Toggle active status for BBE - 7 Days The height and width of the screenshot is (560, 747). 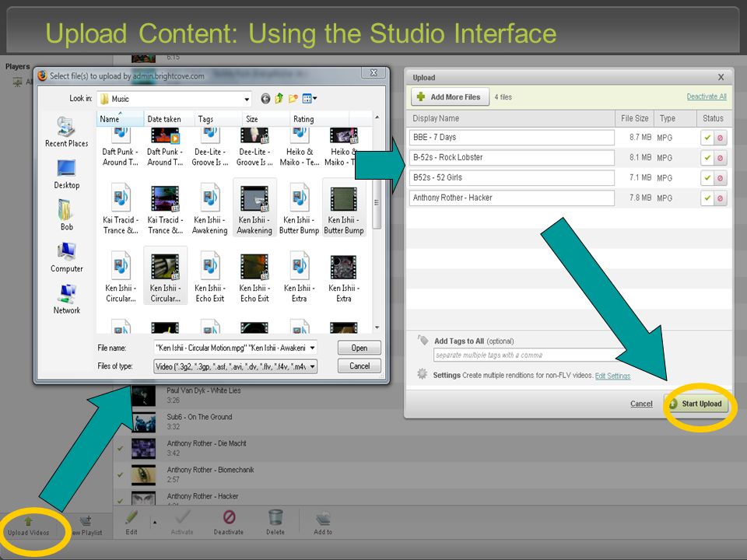(707, 138)
